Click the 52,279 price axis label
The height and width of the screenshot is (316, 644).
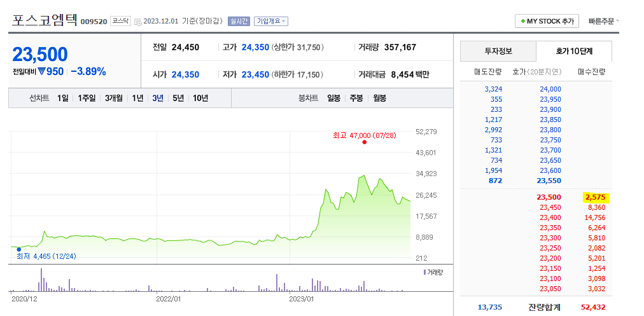coord(426,132)
